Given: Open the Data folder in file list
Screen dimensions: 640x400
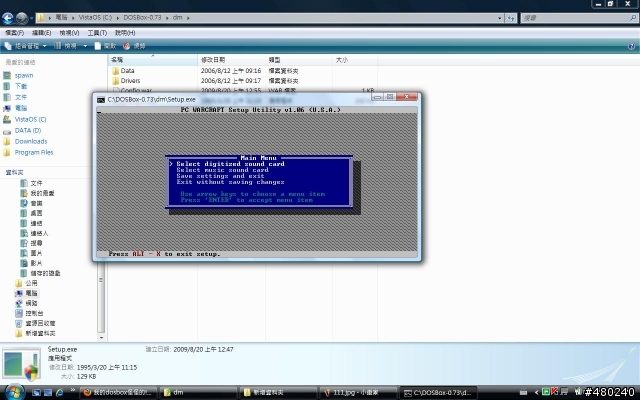Looking at the screenshot, I should (x=127, y=71).
